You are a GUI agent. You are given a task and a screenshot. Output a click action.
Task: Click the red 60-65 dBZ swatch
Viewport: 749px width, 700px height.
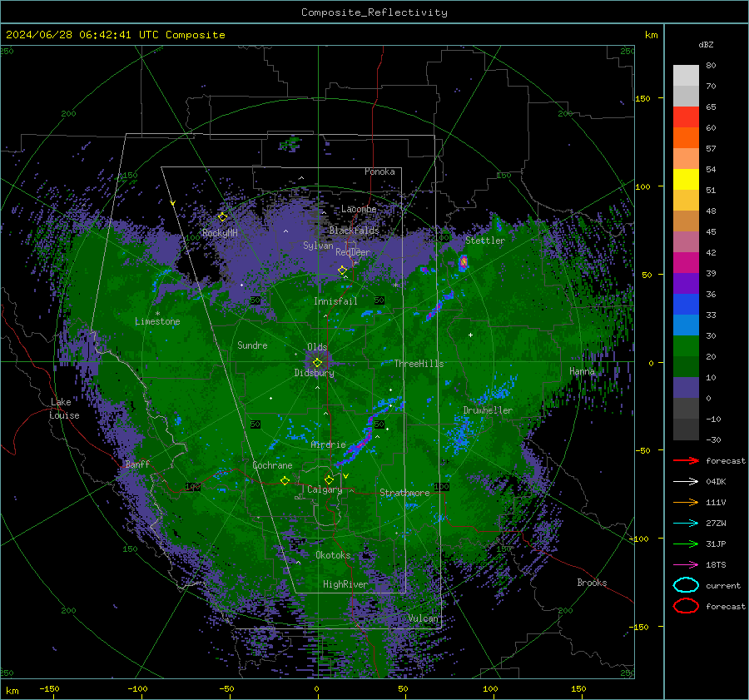pos(686,117)
